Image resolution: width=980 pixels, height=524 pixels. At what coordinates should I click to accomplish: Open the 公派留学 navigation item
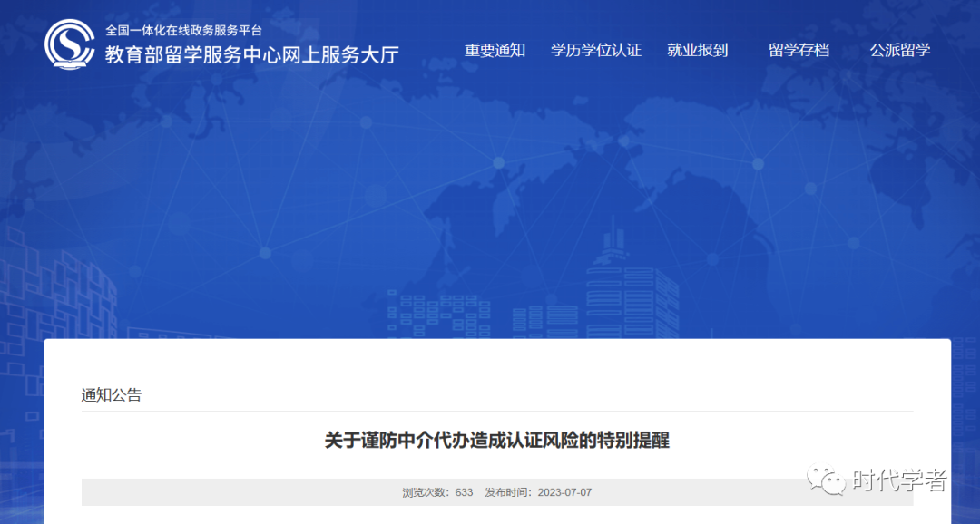900,51
